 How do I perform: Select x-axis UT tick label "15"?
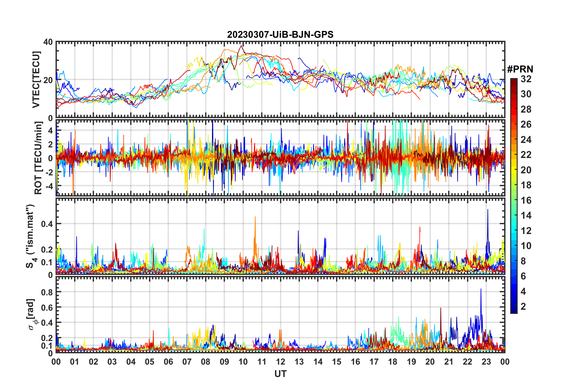pos(337,362)
